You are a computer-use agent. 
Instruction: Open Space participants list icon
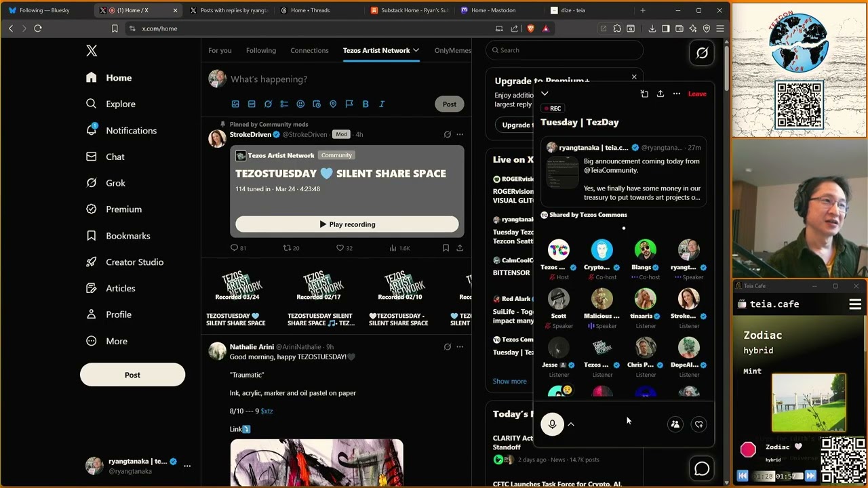[x=675, y=424]
